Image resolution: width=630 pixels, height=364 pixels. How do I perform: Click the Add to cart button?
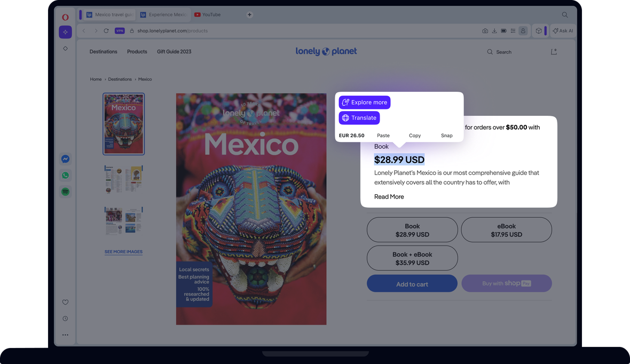pos(412,284)
